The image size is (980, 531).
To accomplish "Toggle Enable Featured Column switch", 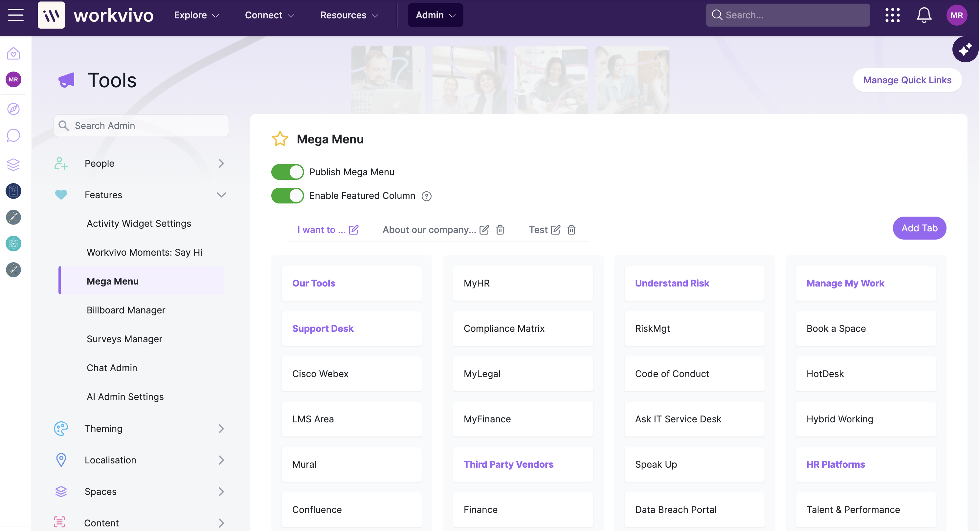I will pyautogui.click(x=287, y=196).
